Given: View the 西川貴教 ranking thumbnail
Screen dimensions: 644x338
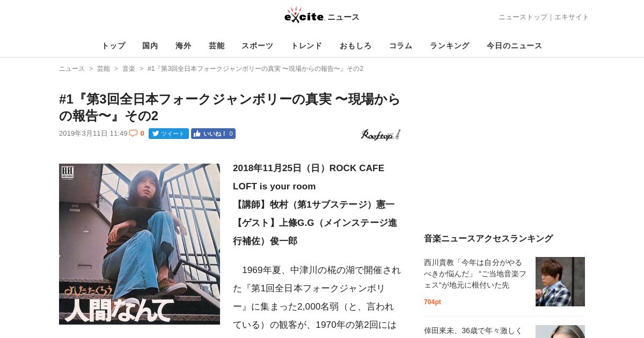Looking at the screenshot, I should (560, 282).
